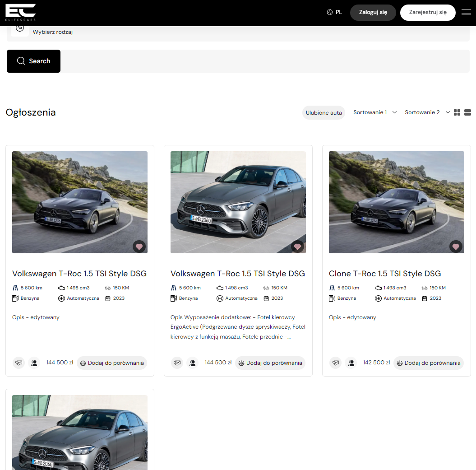Screen dimensions: 476x470
Task: Open car photo of bottom fourth card
Action: point(79,433)
